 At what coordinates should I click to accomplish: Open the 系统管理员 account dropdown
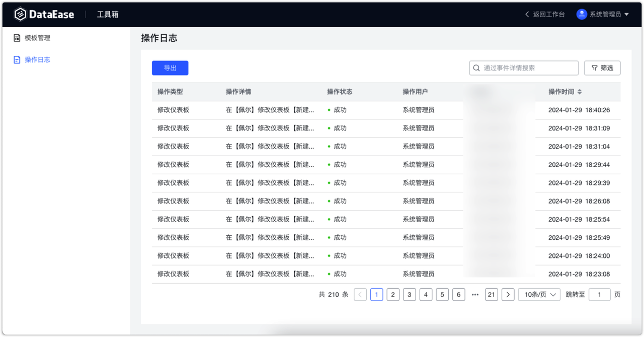tap(605, 14)
